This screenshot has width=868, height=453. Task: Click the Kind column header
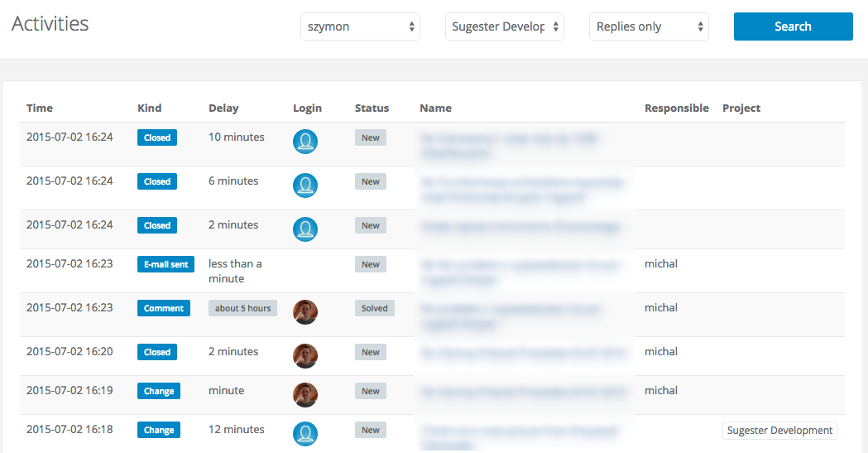click(150, 108)
